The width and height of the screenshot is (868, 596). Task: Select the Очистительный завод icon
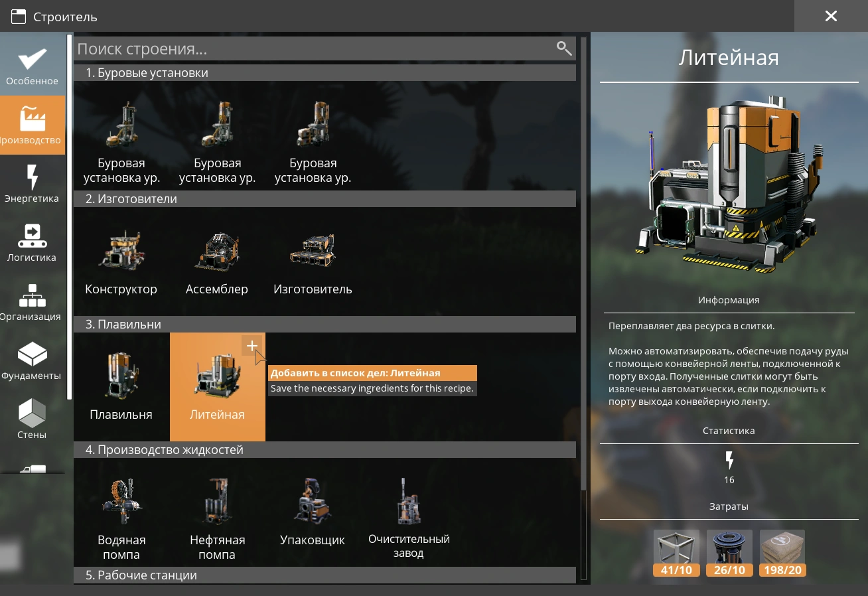[409, 512]
